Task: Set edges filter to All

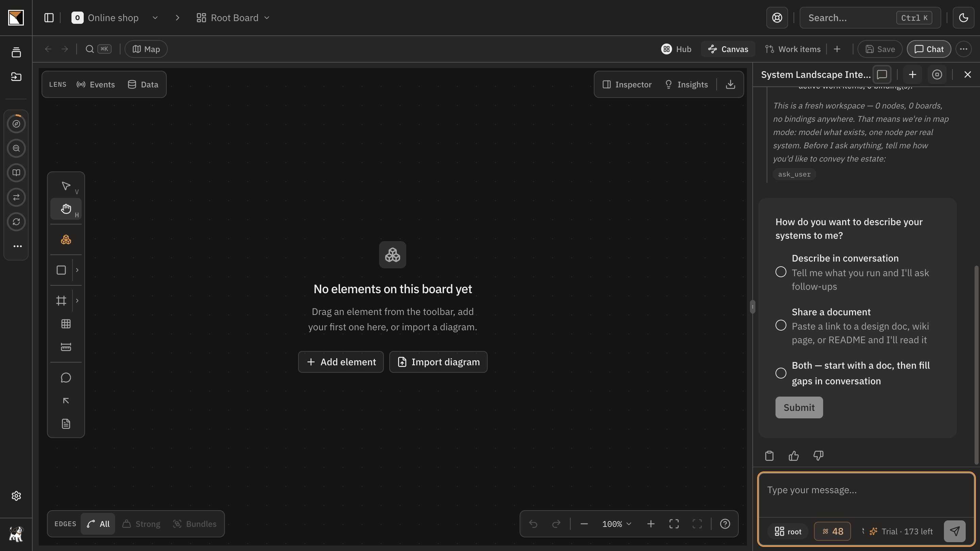Action: [98, 524]
